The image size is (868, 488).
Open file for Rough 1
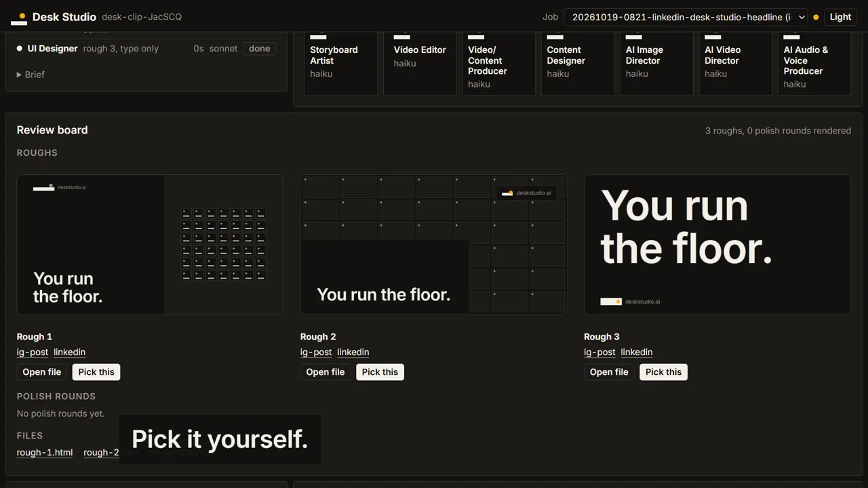(42, 372)
